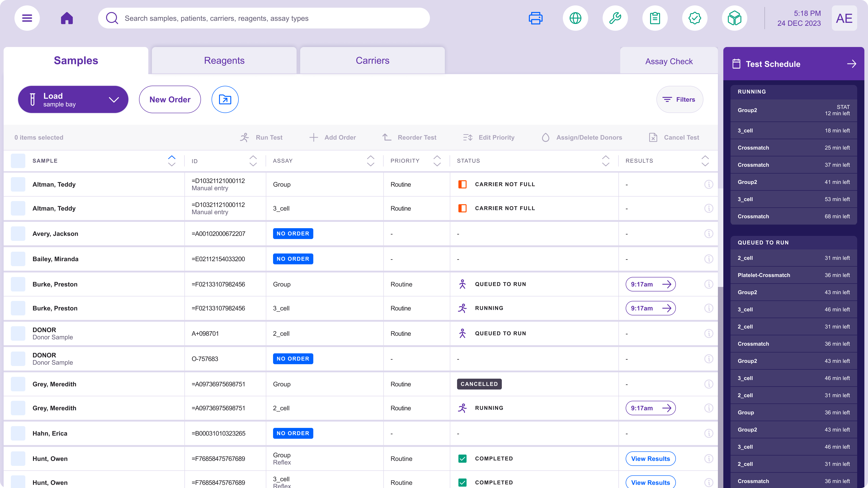The image size is (868, 488).
Task: Tick first Grey, Meredith row checkbox
Action: 18,384
